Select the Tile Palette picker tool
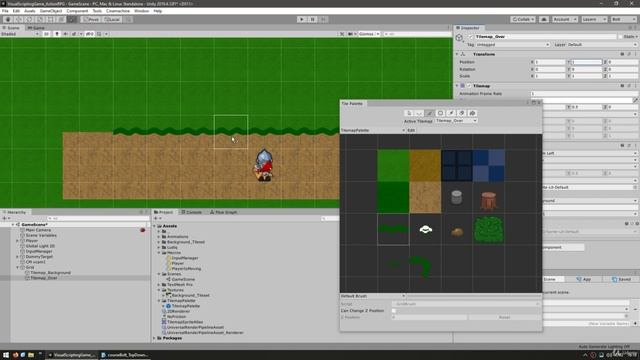The image size is (640, 360). 451,113
